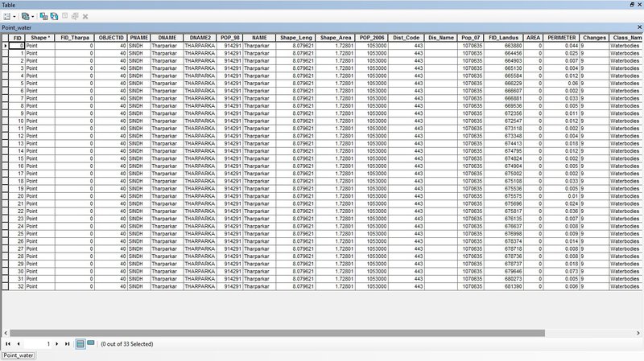Expand Related Tables dropdown arrow
This screenshot has width=644, height=361.
(x=33, y=15)
